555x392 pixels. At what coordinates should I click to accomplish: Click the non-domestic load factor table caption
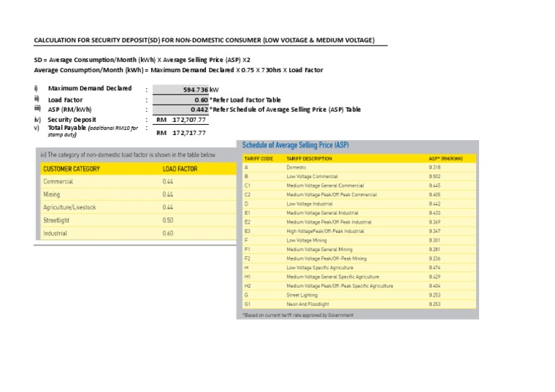[x=128, y=154]
